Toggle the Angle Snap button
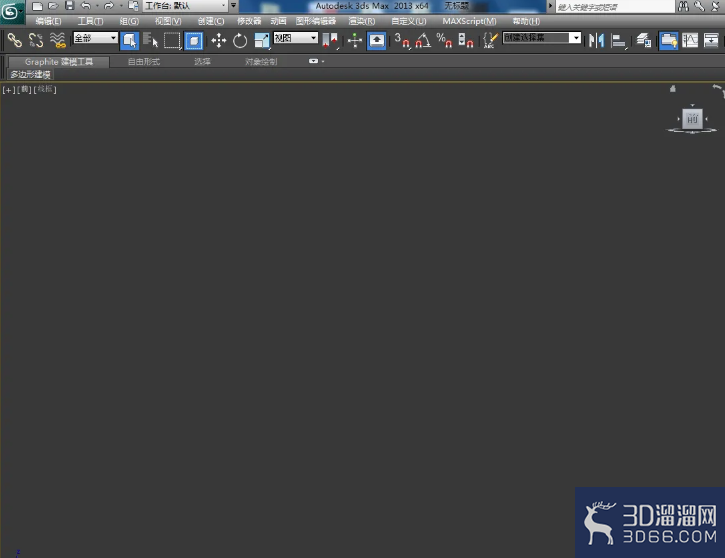This screenshot has height=558, width=725. pyautogui.click(x=423, y=41)
